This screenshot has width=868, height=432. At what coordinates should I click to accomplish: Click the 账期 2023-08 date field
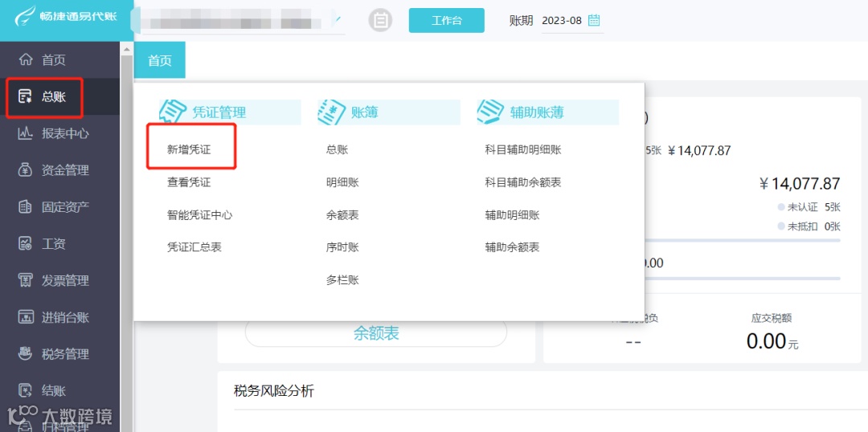point(572,20)
